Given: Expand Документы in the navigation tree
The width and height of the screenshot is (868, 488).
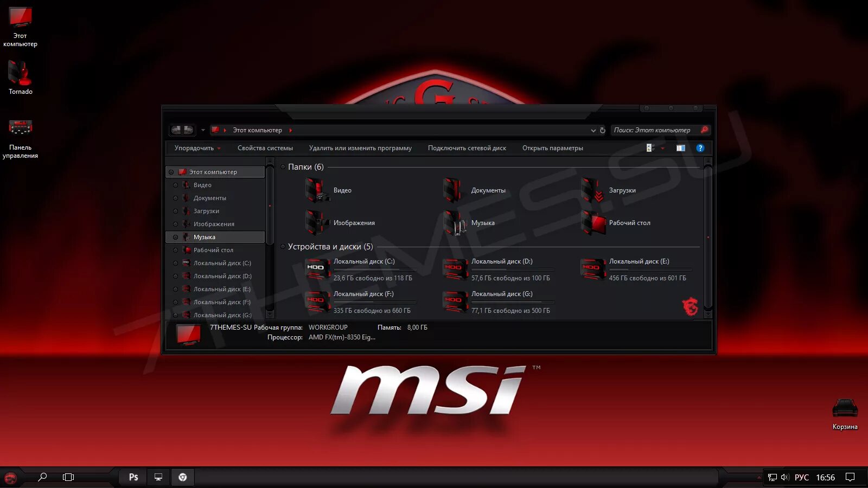Looking at the screenshot, I should [175, 198].
